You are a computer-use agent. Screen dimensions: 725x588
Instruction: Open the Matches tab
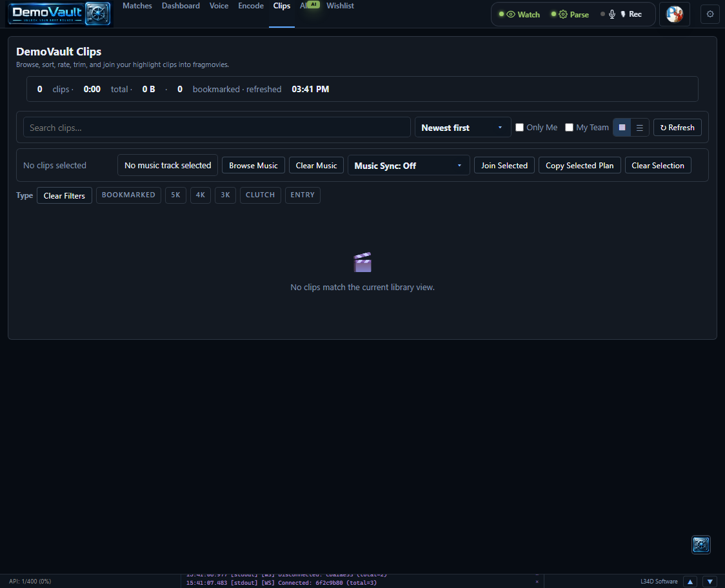coord(137,6)
